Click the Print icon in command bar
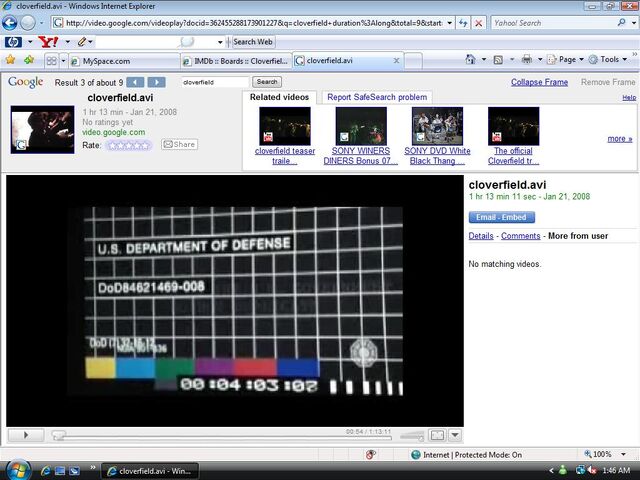Image resolution: width=640 pixels, height=480 pixels. click(x=527, y=60)
